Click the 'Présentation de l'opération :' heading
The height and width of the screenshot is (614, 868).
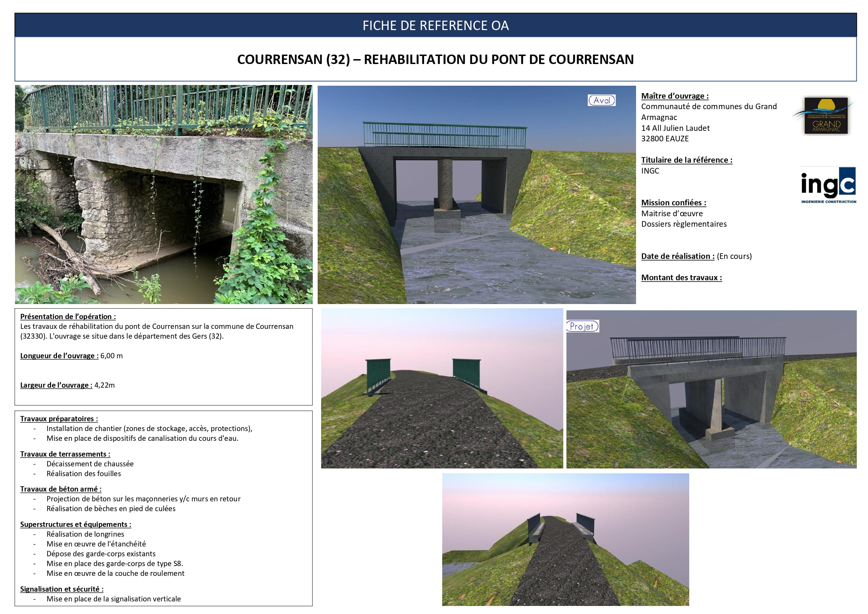click(x=68, y=317)
